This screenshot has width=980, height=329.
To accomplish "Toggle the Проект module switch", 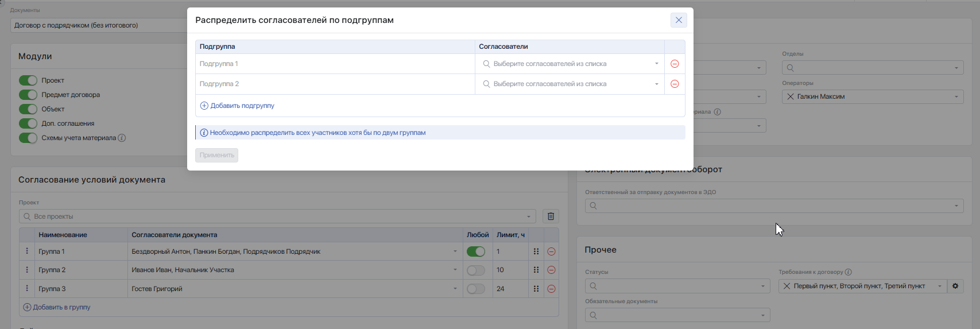I will [x=28, y=80].
